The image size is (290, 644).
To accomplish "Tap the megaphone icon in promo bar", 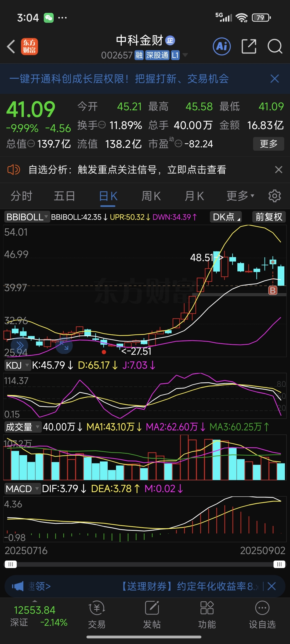I will coord(18,586).
